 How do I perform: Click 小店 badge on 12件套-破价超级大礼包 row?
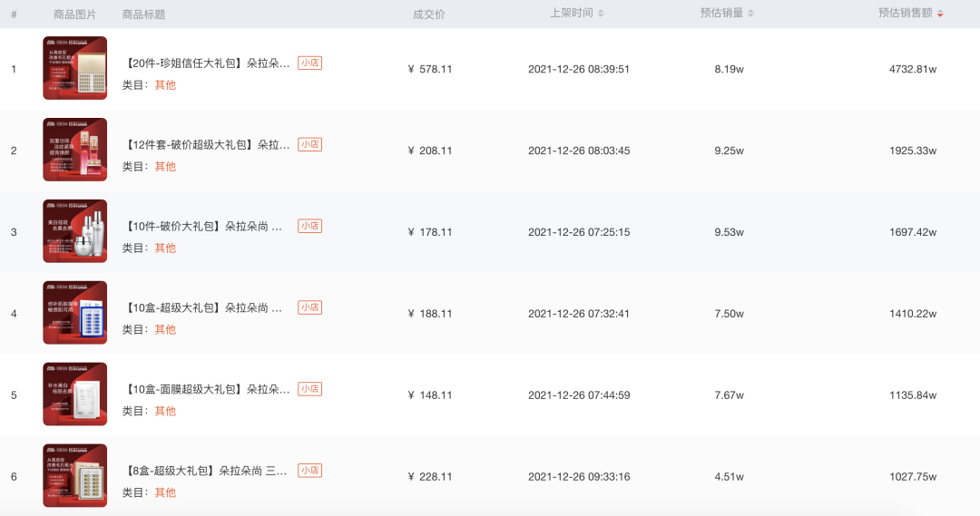310,144
